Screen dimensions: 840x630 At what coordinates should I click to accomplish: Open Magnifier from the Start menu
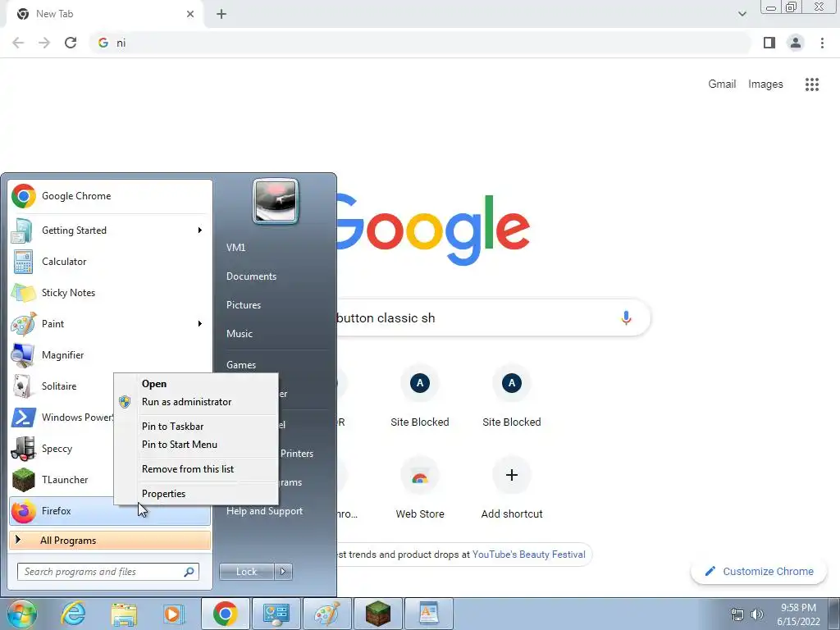(110, 354)
